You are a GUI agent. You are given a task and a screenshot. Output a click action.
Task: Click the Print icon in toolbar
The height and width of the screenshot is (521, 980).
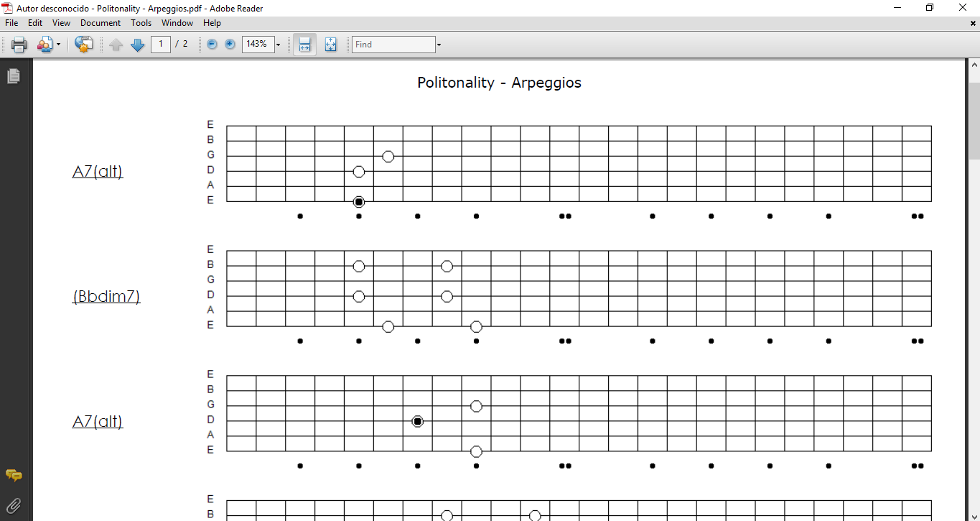pos(19,45)
